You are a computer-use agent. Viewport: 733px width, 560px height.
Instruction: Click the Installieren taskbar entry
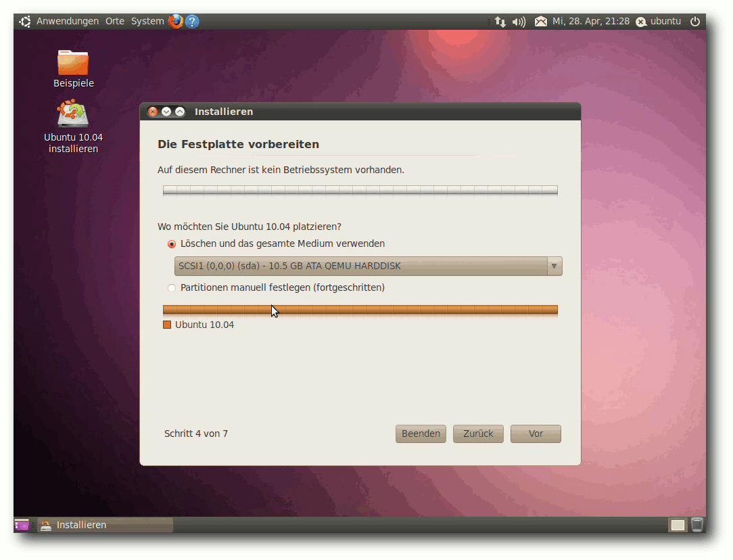tap(105, 525)
